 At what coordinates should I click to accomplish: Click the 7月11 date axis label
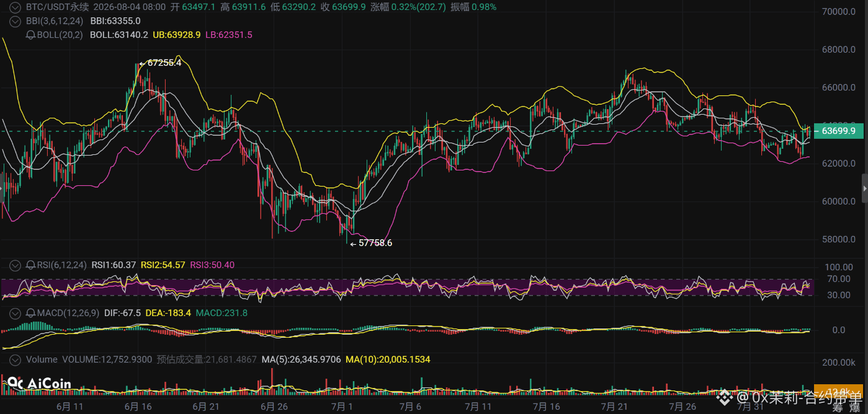pos(478,407)
